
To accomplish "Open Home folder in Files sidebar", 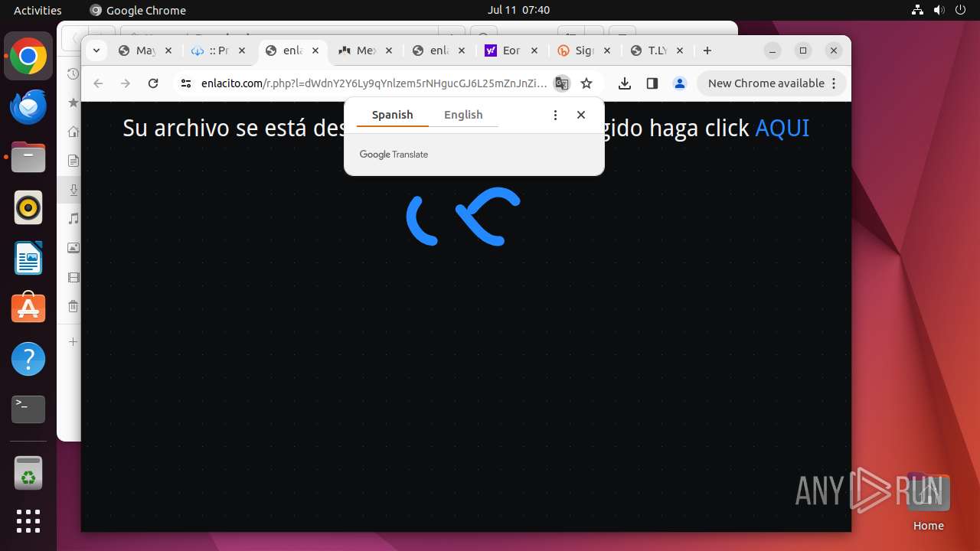I will pos(73,132).
